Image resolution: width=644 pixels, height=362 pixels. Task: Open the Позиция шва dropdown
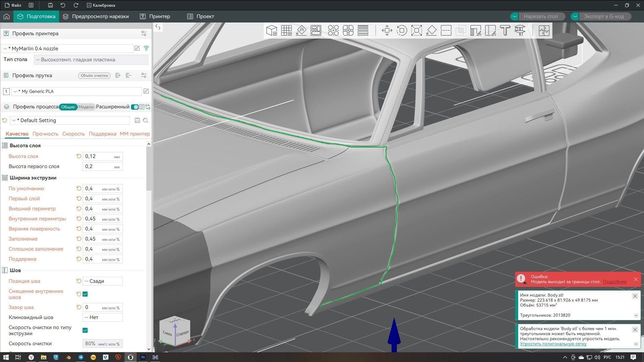[103, 281]
